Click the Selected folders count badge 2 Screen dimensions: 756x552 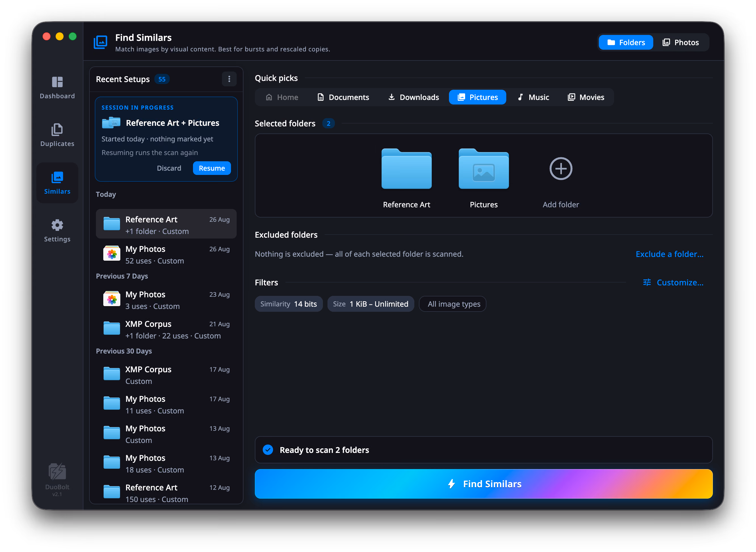(x=329, y=124)
